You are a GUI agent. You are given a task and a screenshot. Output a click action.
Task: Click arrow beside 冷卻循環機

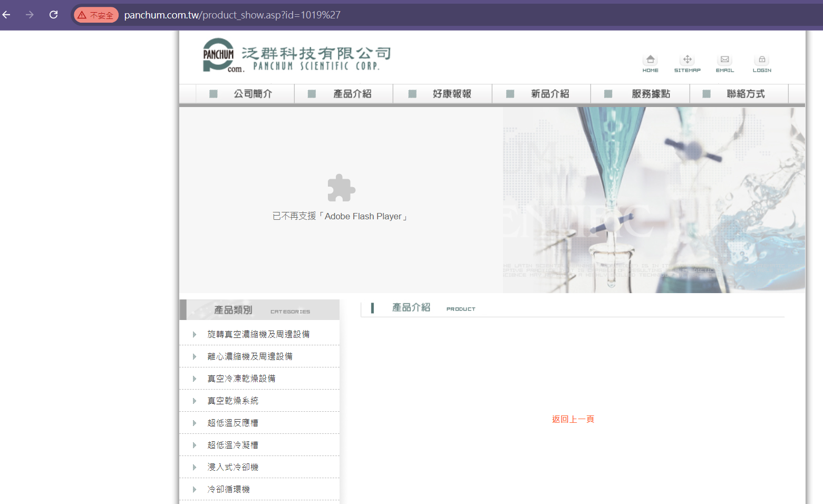[195, 489]
